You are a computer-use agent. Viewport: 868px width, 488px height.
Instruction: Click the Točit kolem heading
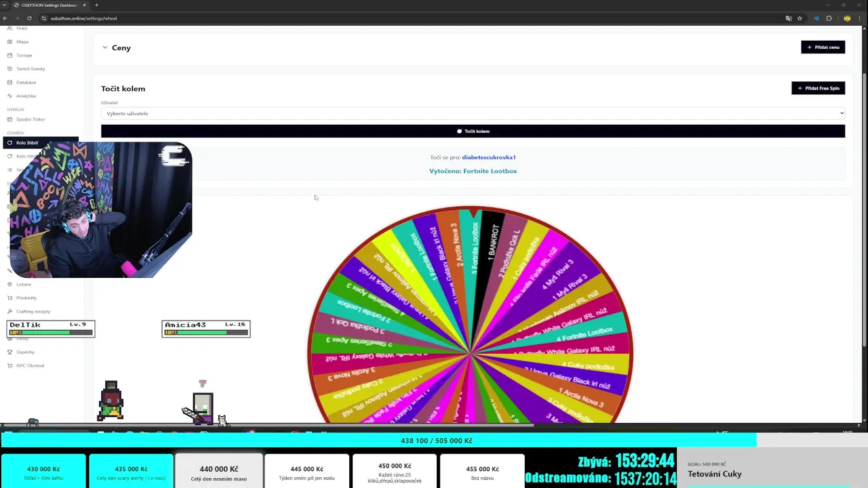point(123,88)
